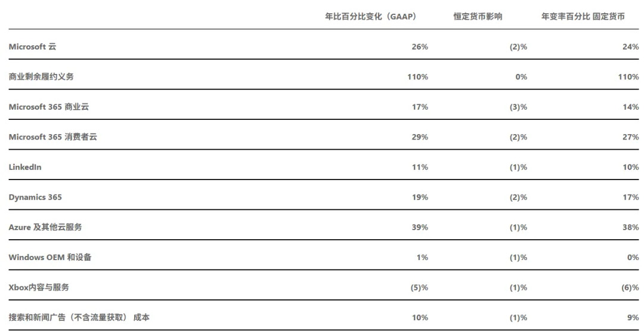The height and width of the screenshot is (331, 644).
Task: Click the Microsoft 云 row label
Action: click(32, 47)
